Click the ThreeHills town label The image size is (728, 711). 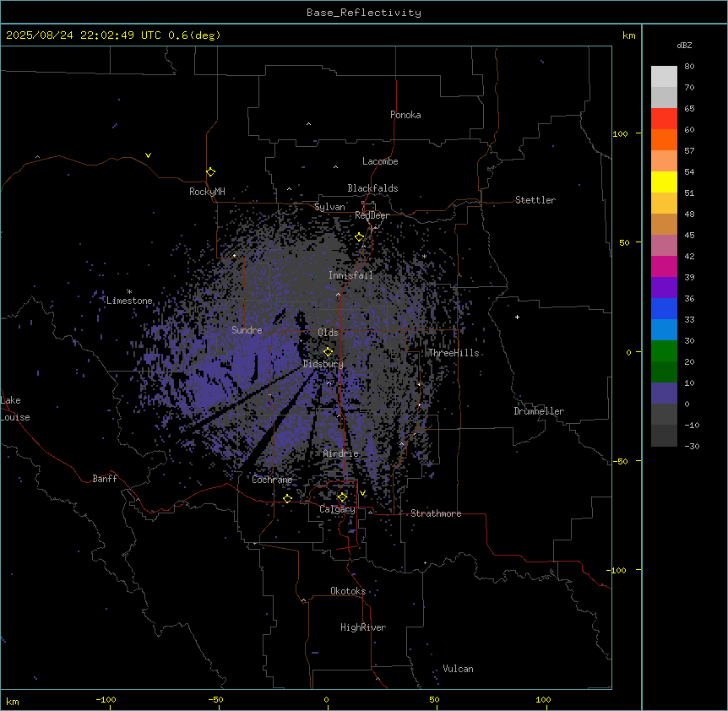454,353
